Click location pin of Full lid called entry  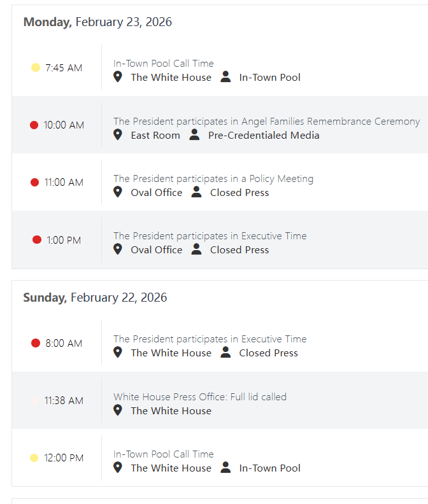(x=117, y=410)
